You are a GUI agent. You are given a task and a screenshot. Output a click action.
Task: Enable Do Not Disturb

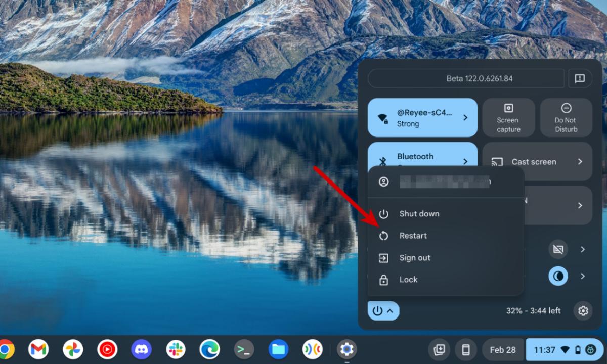[566, 117]
